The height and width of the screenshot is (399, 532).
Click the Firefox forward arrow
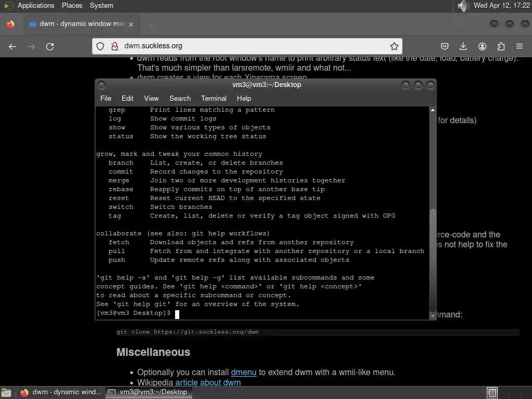pos(31,46)
